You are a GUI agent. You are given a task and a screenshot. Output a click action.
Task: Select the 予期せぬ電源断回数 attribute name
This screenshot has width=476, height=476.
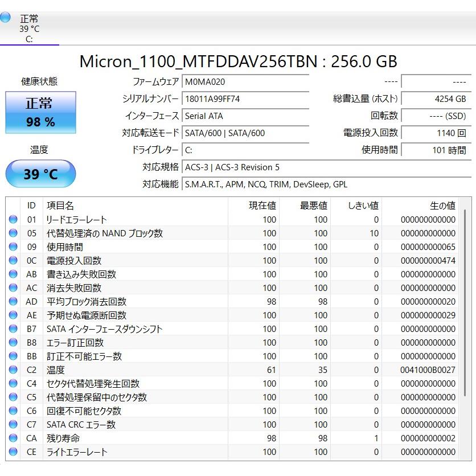(x=86, y=315)
